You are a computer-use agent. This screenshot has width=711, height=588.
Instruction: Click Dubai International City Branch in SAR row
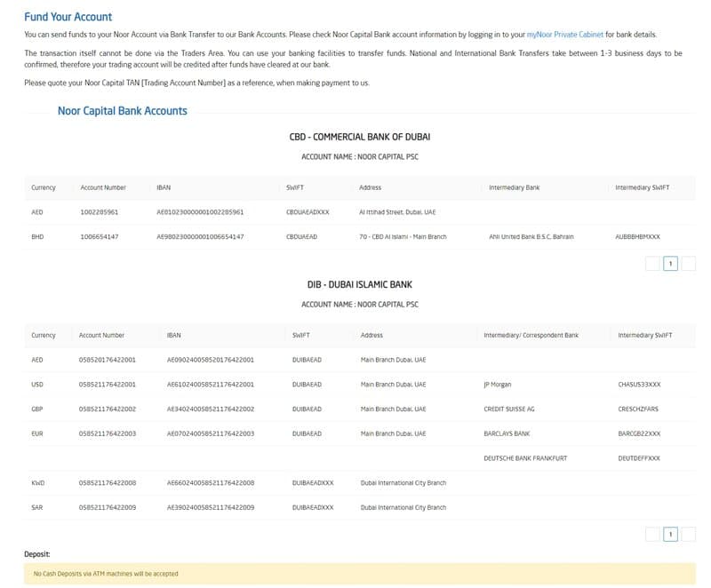(403, 507)
